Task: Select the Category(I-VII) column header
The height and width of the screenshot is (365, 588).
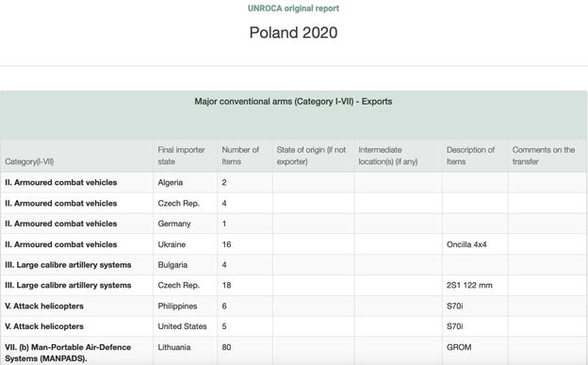Action: (29, 161)
